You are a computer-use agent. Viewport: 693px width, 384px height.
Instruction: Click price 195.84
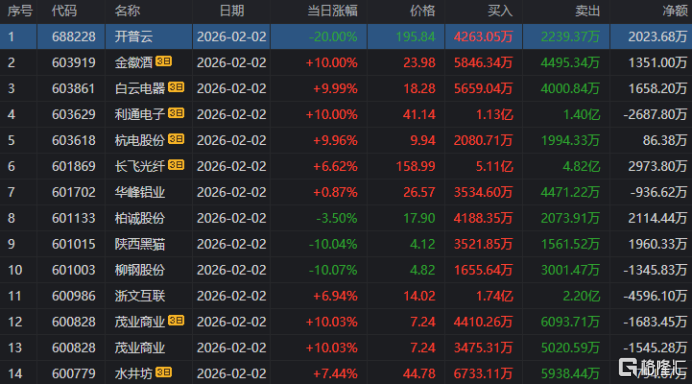point(415,37)
